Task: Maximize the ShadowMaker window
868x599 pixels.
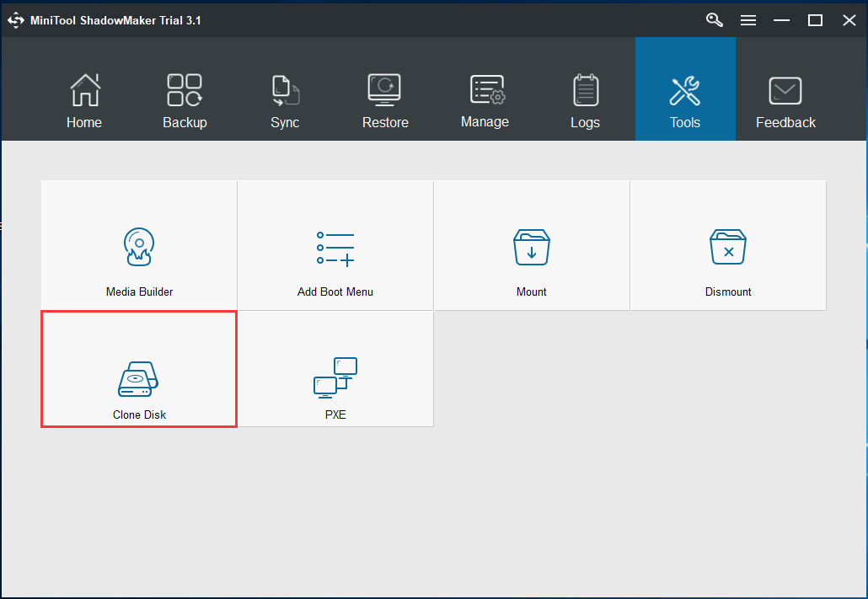Action: (x=815, y=20)
